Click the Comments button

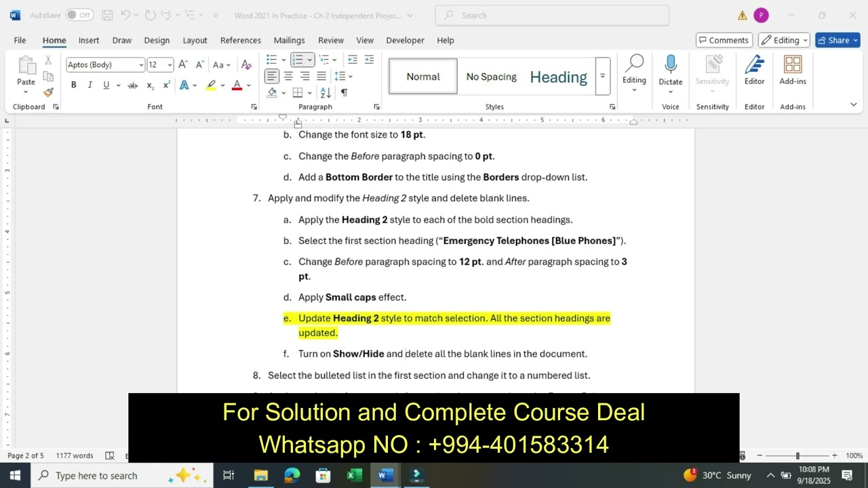tap(724, 40)
